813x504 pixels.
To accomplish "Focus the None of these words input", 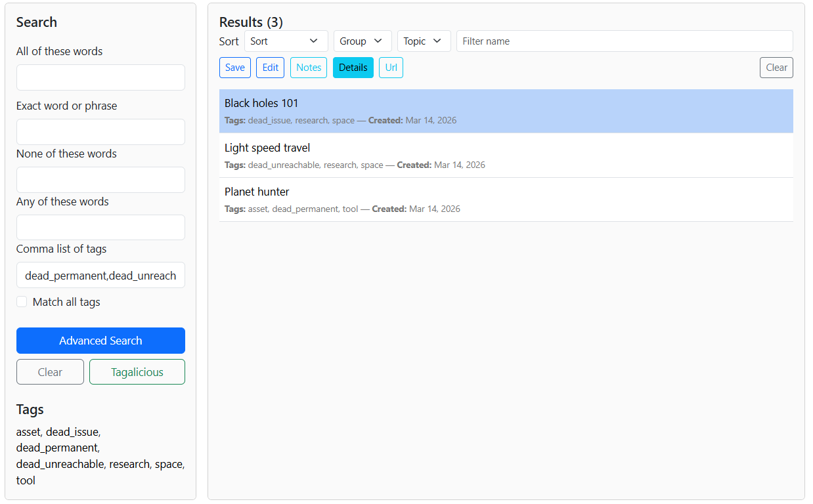I will pos(100,180).
